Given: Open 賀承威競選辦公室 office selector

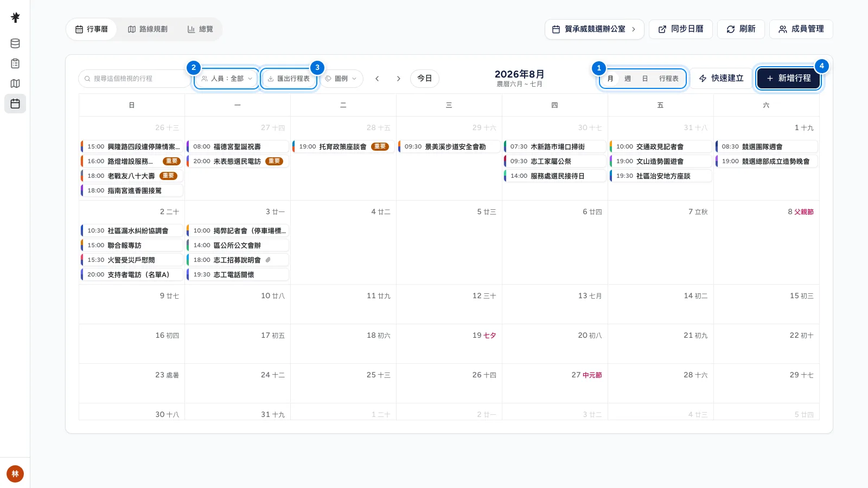Looking at the screenshot, I should (594, 29).
